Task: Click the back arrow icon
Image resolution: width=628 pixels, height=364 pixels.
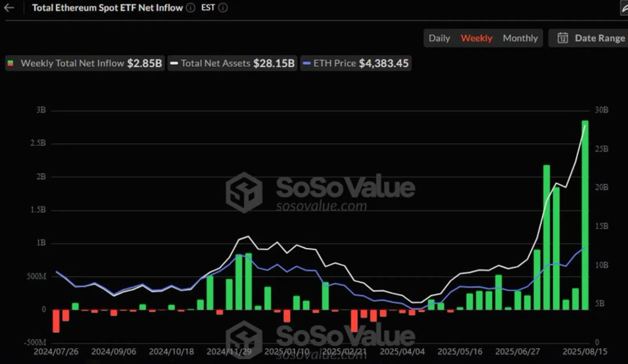Action: coord(9,8)
